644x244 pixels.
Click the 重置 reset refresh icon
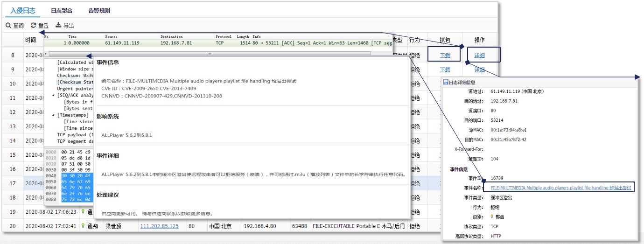(33, 26)
